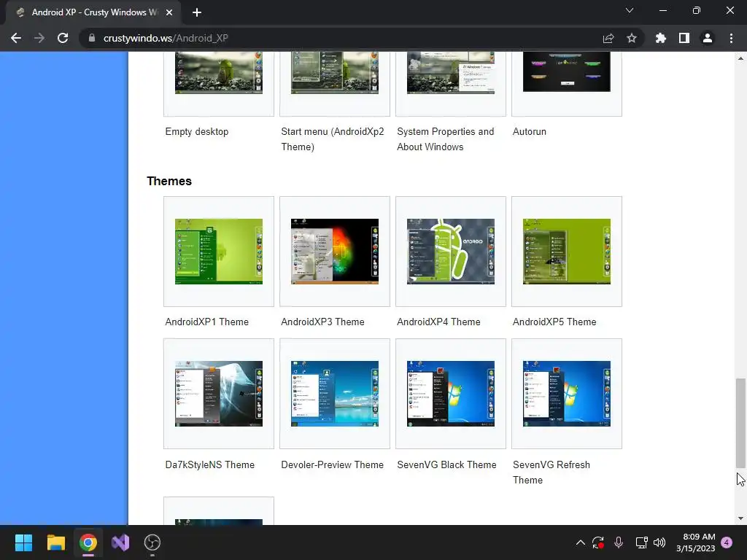Open the SevenVG Black Theme thumbnail
Image resolution: width=747 pixels, height=560 pixels.
tap(451, 394)
